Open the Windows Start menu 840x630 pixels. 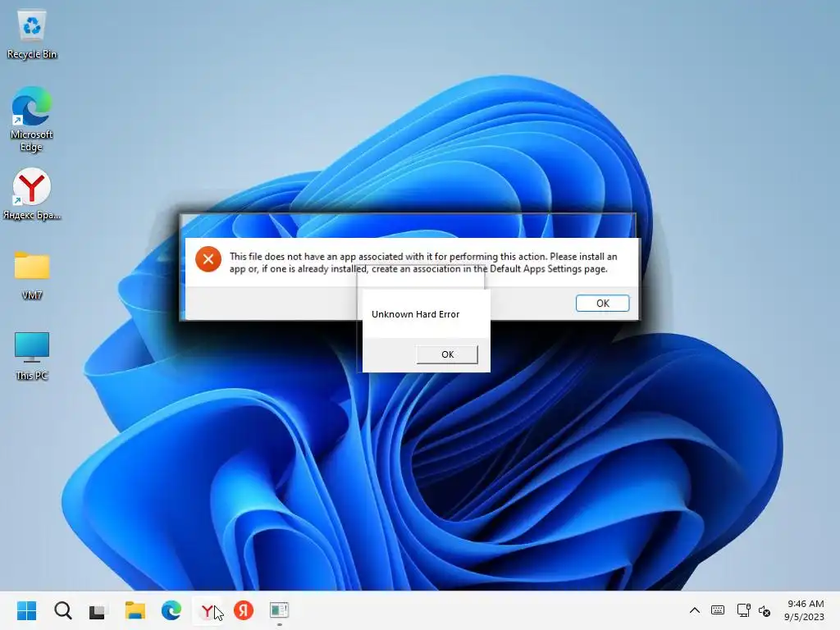[26, 610]
